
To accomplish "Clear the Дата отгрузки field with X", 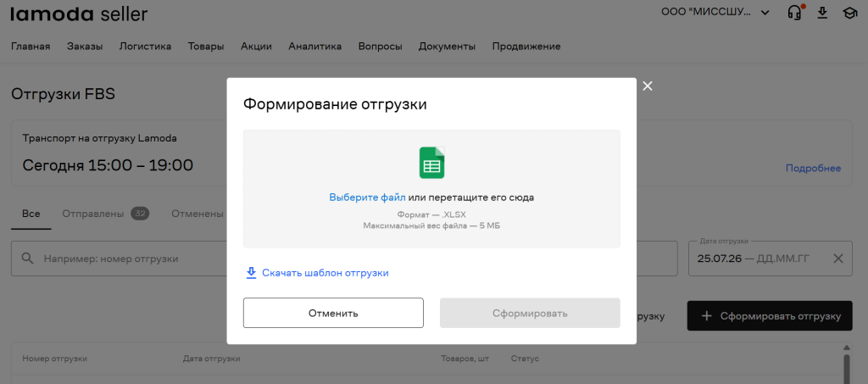I will pos(838,259).
